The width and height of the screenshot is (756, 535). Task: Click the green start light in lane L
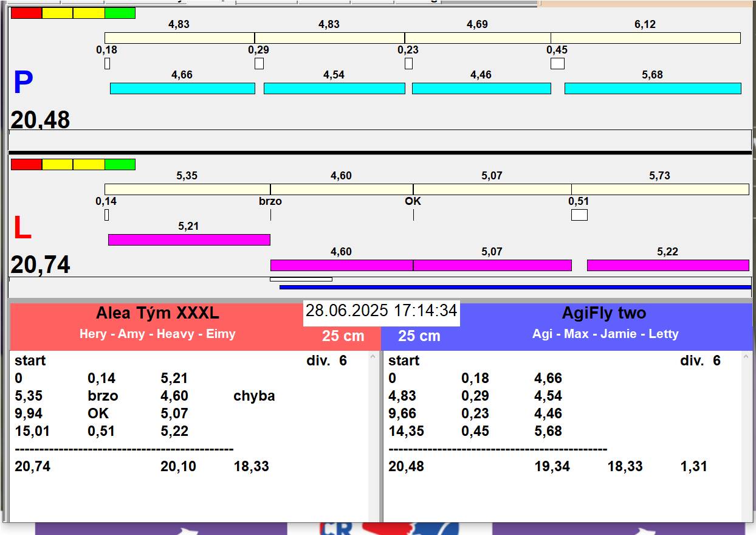(120, 164)
